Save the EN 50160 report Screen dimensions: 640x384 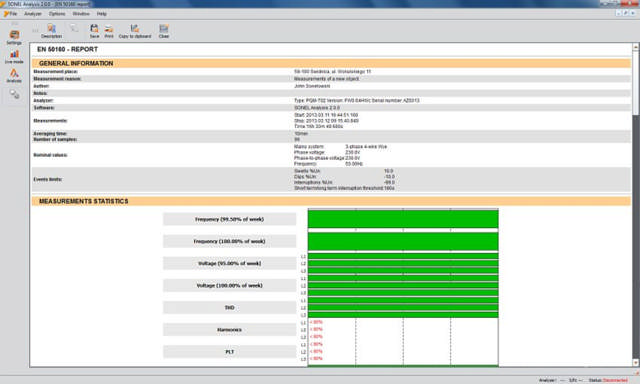click(x=94, y=31)
